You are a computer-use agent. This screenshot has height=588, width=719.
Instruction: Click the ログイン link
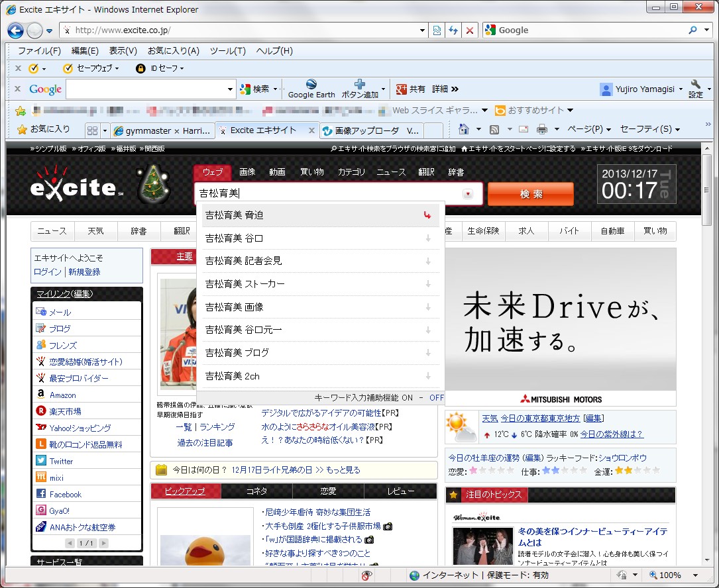click(47, 271)
